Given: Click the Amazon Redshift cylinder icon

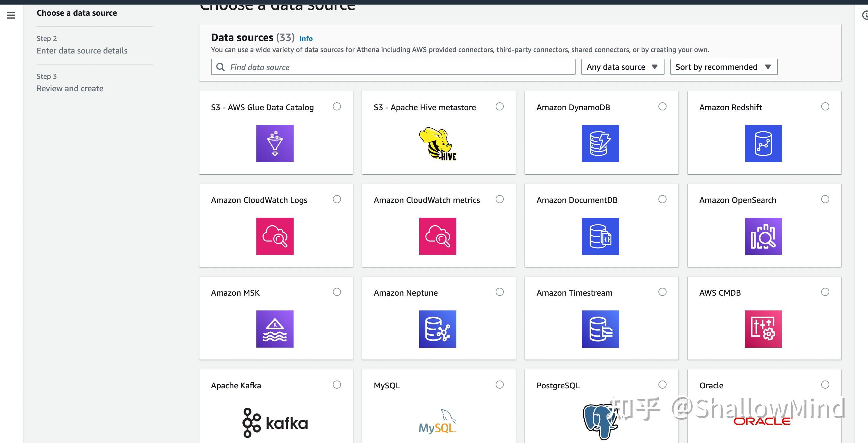Looking at the screenshot, I should [x=763, y=143].
